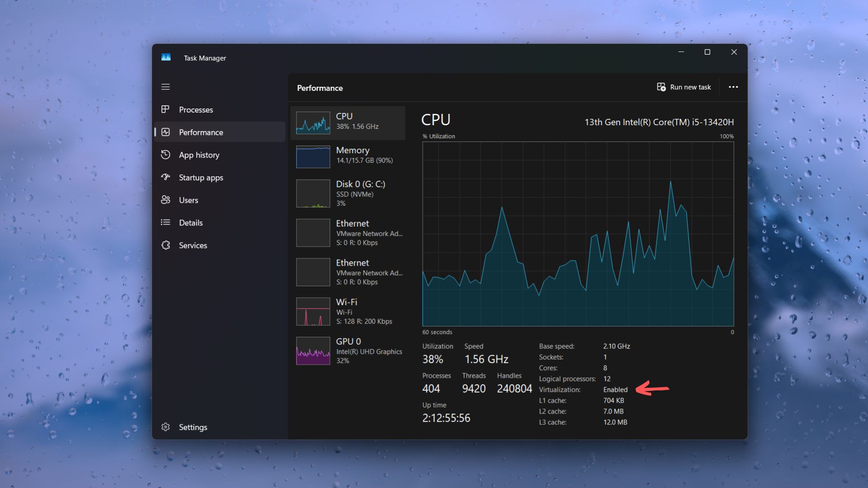Click the Services puzzle icon

[165, 245]
